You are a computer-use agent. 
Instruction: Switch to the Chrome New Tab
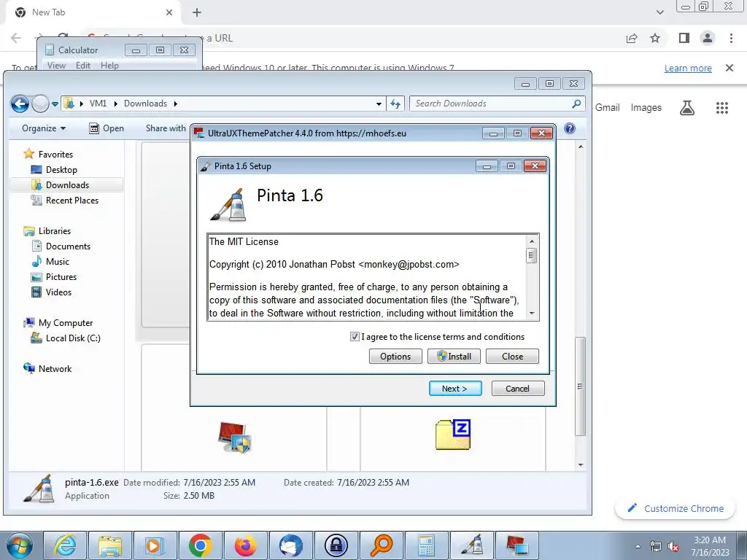pyautogui.click(x=93, y=12)
